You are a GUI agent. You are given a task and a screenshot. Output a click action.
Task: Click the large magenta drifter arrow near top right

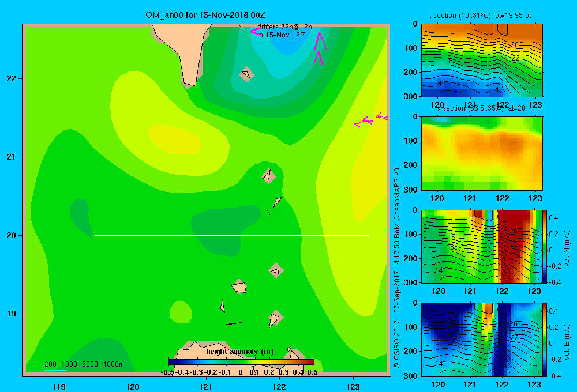(x=320, y=41)
